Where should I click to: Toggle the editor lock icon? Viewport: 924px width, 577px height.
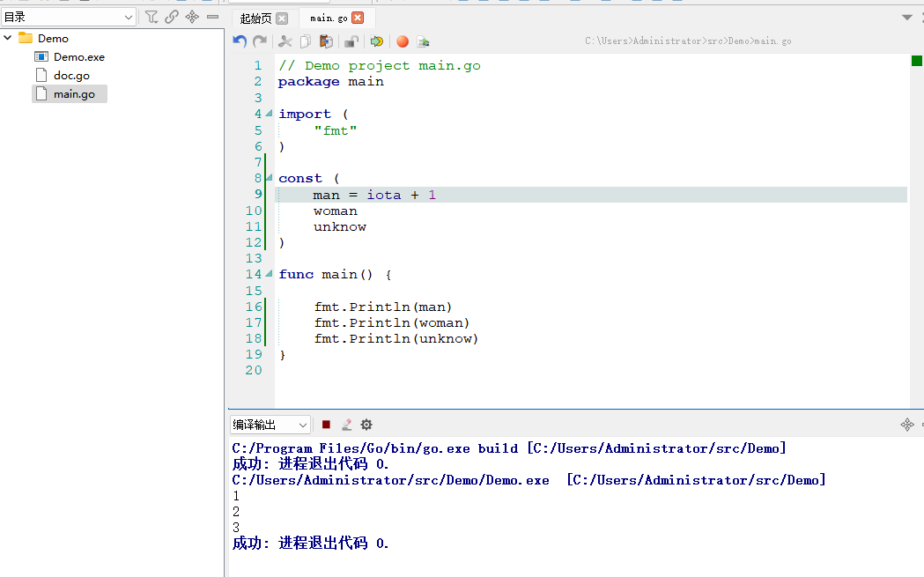point(351,41)
